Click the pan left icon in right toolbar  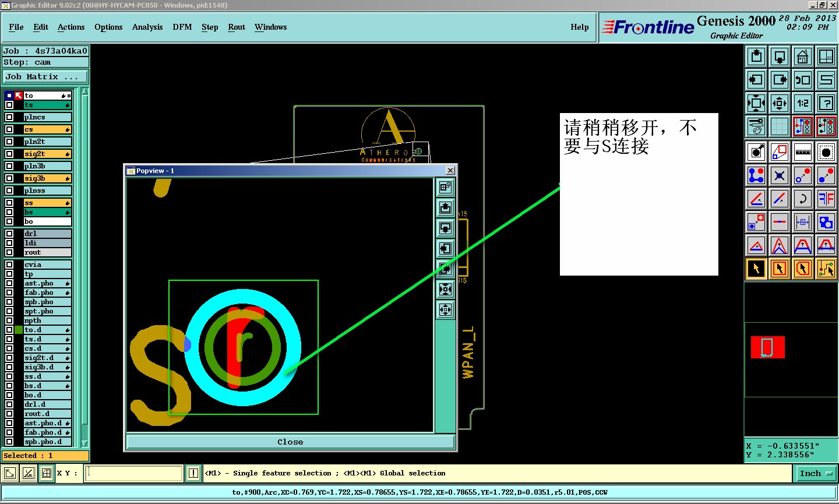click(x=756, y=80)
